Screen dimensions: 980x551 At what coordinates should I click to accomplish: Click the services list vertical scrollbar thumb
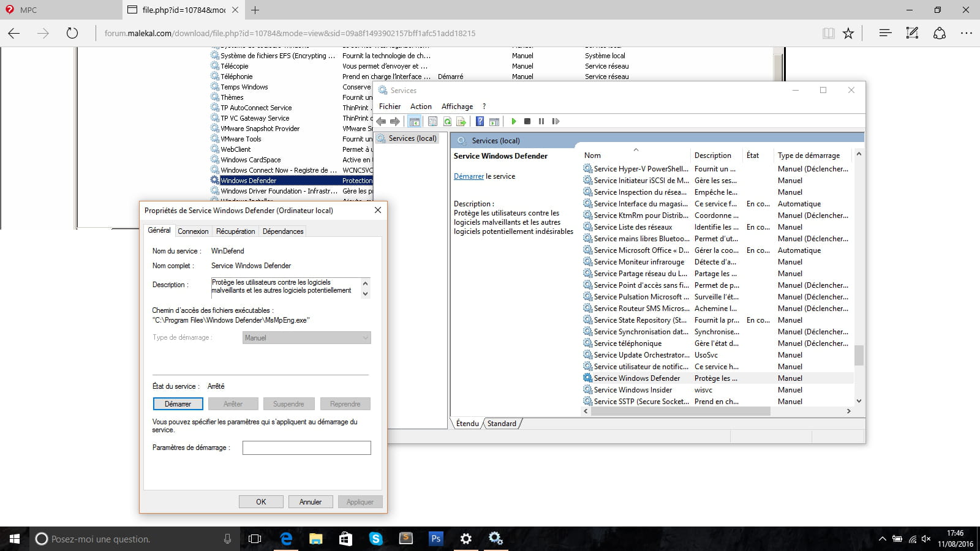(859, 355)
